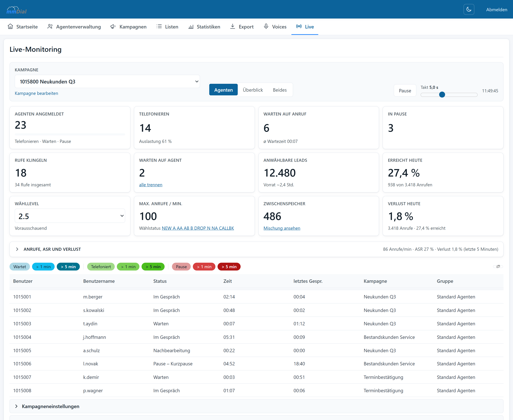Open the Startseite menu item
The image size is (513, 420).
pyautogui.click(x=22, y=27)
